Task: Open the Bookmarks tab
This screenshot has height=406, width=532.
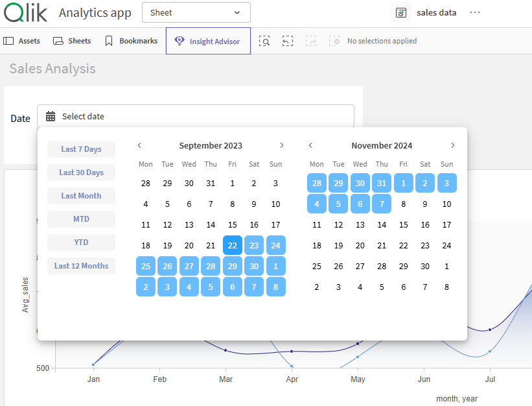Action: pyautogui.click(x=131, y=41)
